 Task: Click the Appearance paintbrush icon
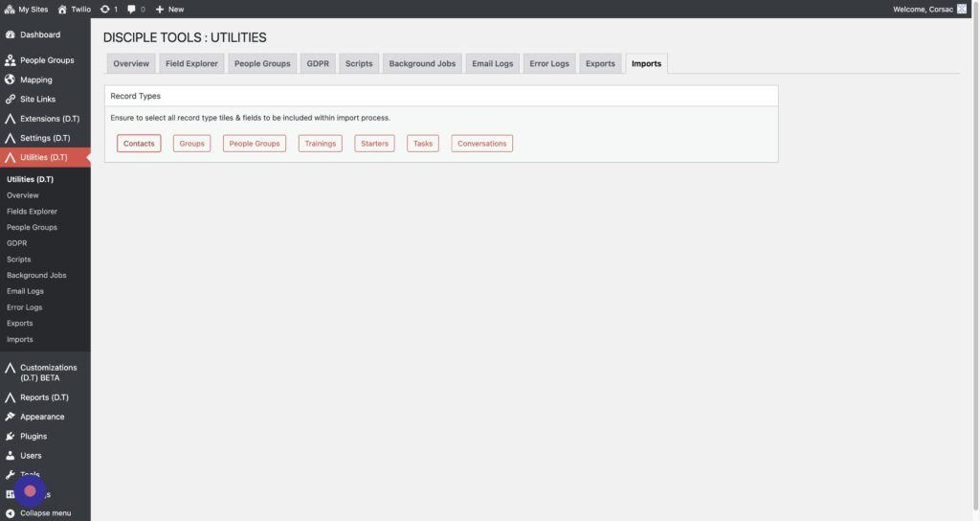click(x=11, y=417)
